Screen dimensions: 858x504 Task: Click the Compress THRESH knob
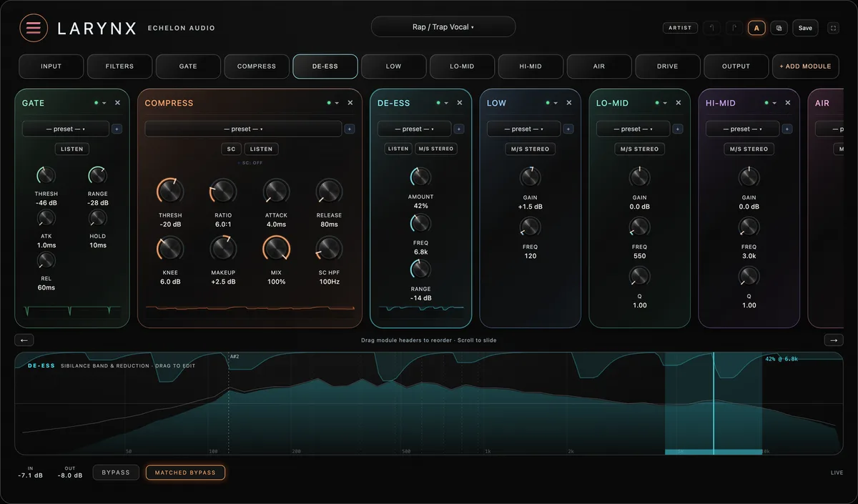[170, 191]
